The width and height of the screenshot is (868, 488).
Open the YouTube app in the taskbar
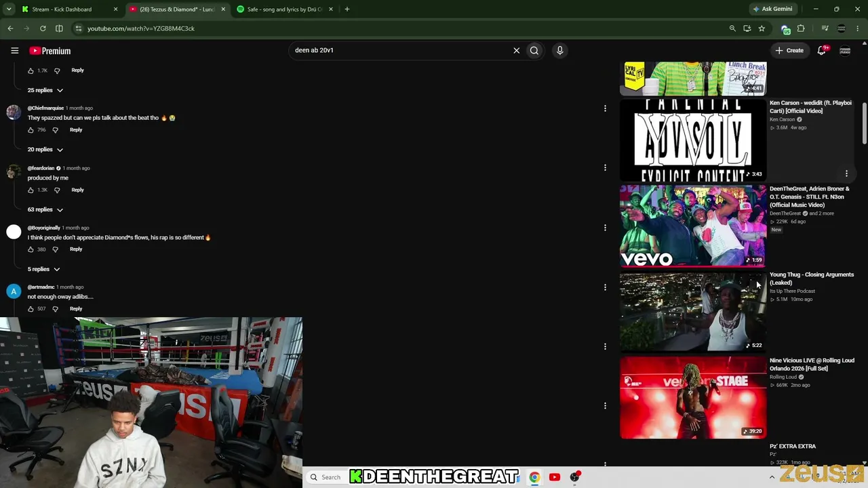pyautogui.click(x=555, y=477)
